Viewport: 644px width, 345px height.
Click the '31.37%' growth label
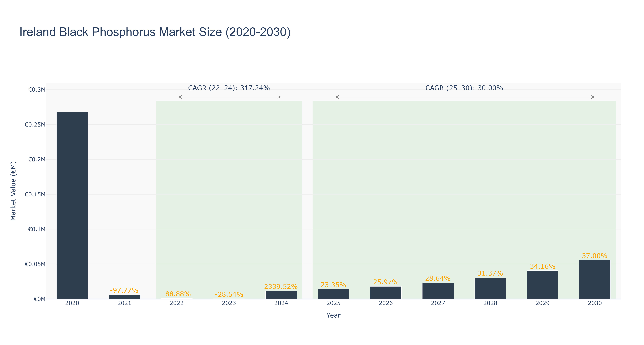490,273
